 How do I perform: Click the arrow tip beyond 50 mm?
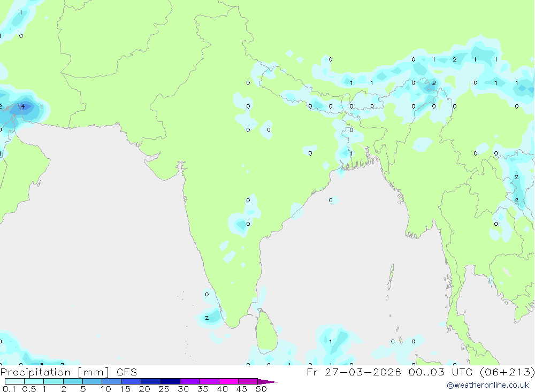[x=268, y=381]
